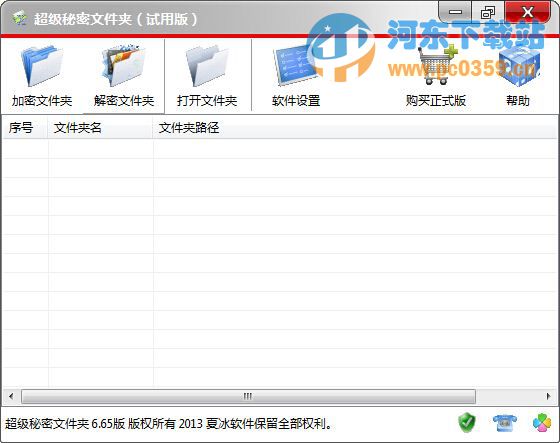
Task: Sort by 序号 column header
Action: tap(25, 128)
